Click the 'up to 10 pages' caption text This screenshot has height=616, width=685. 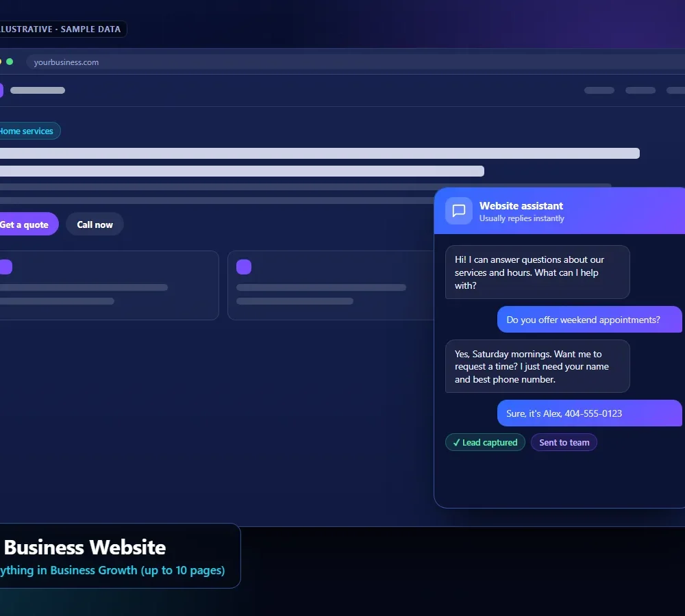[183, 570]
